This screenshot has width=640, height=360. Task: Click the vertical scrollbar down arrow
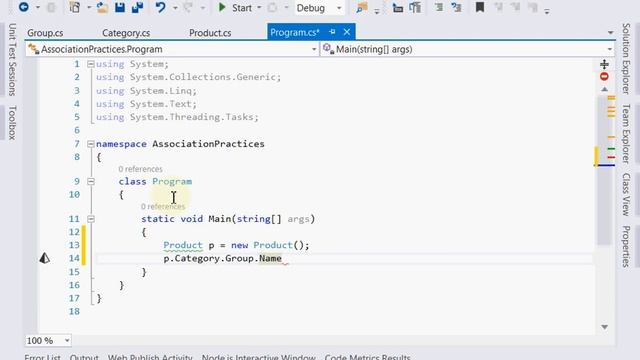604,327
